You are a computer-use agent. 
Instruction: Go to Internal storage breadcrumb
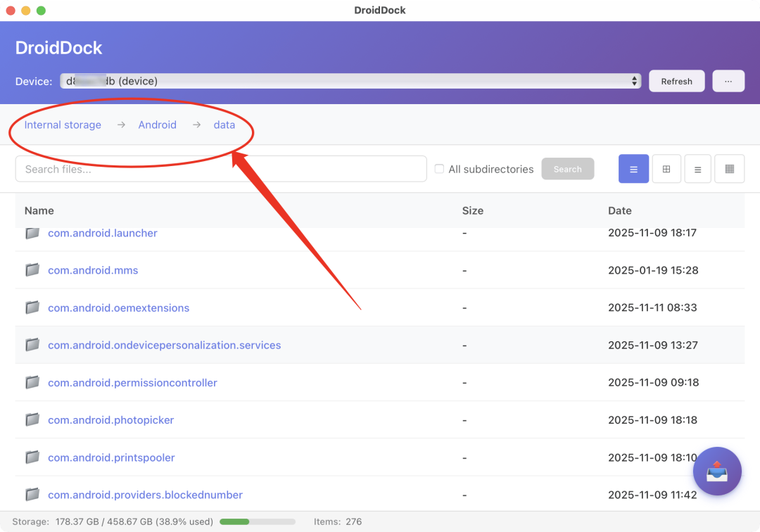63,125
